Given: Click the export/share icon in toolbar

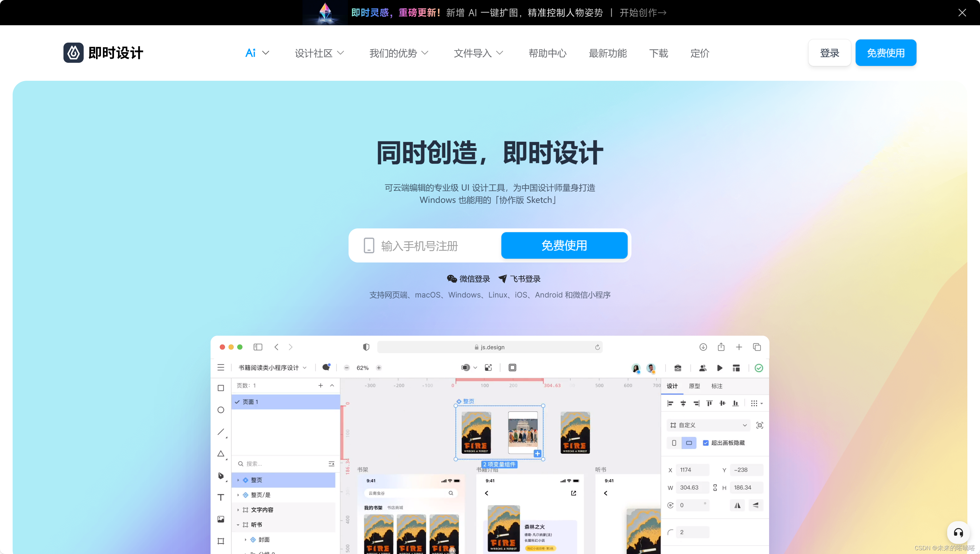Looking at the screenshot, I should tap(721, 347).
